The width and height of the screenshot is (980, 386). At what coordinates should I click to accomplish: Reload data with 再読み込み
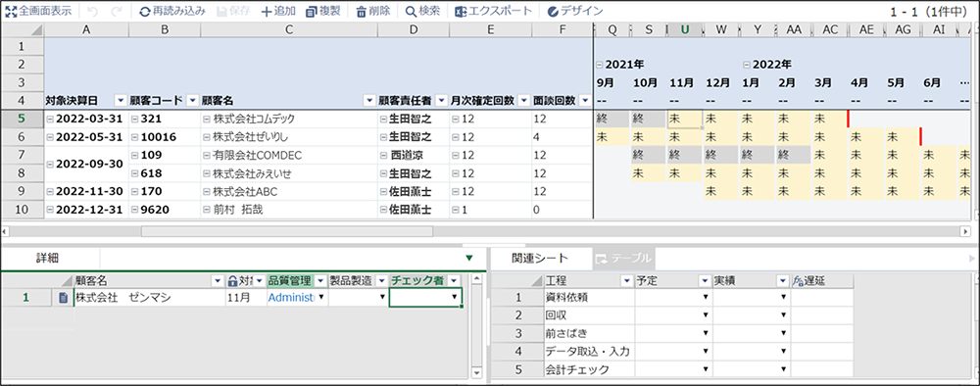171,11
